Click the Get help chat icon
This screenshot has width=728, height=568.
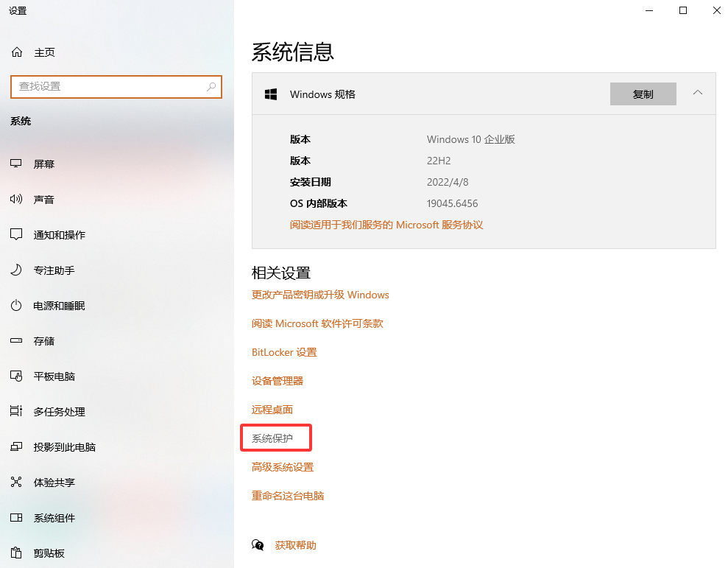pos(258,544)
